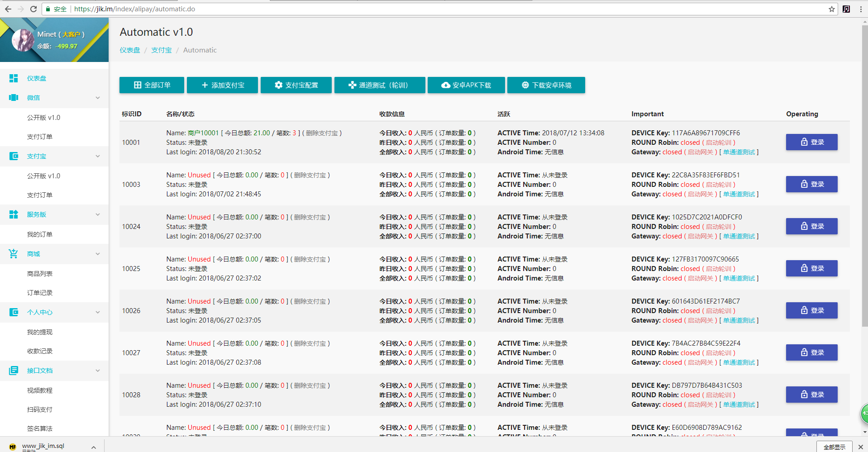Click the dashboard grid icon in sidebar
Image resolution: width=868 pixels, height=452 pixels.
pos(14,78)
